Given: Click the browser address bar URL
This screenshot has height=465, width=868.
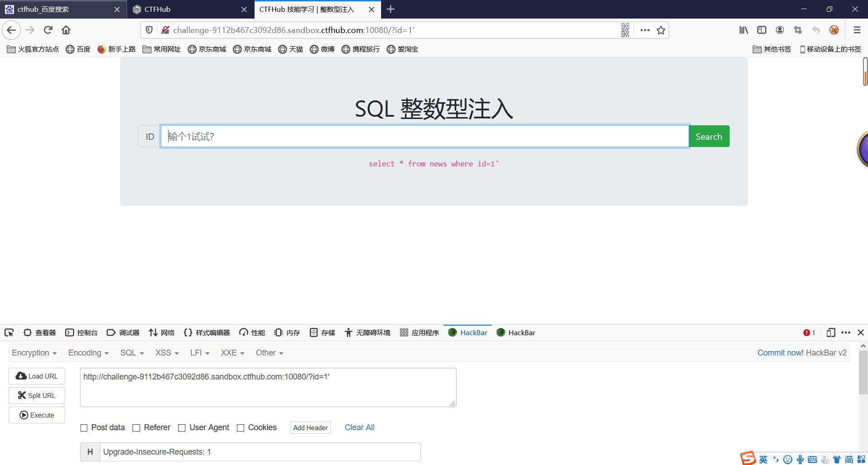Looking at the screenshot, I should tap(294, 30).
